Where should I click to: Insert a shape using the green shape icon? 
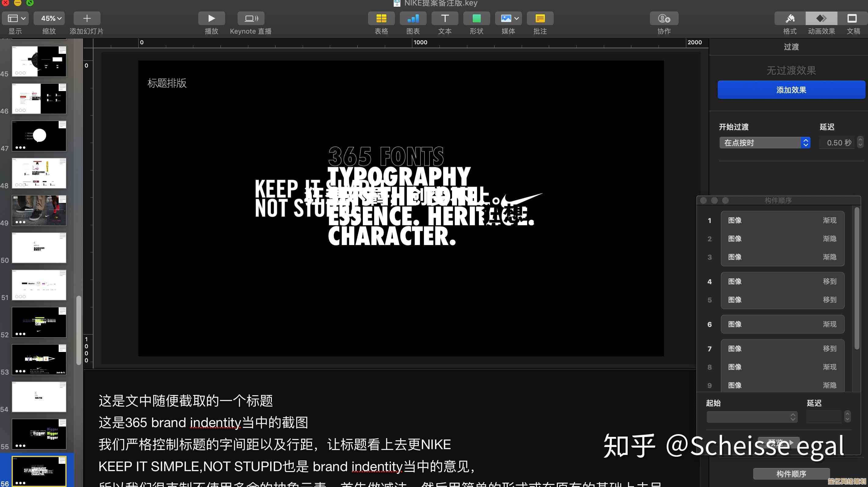click(476, 18)
